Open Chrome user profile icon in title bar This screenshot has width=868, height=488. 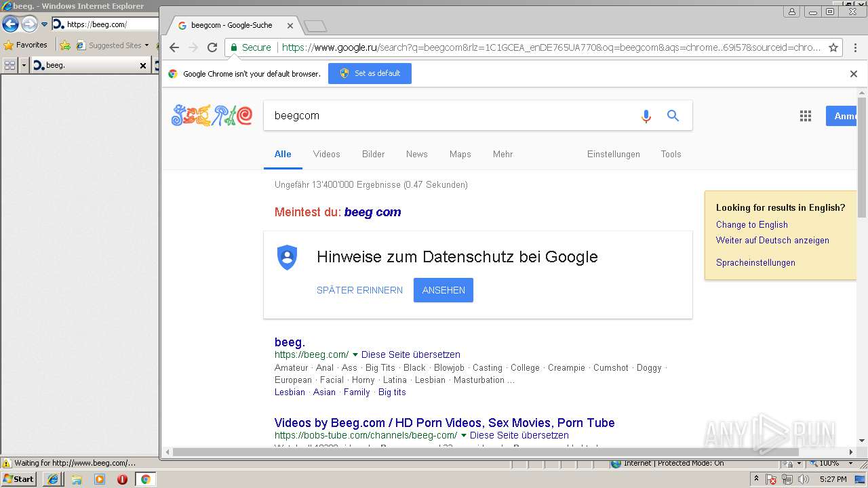(x=791, y=12)
